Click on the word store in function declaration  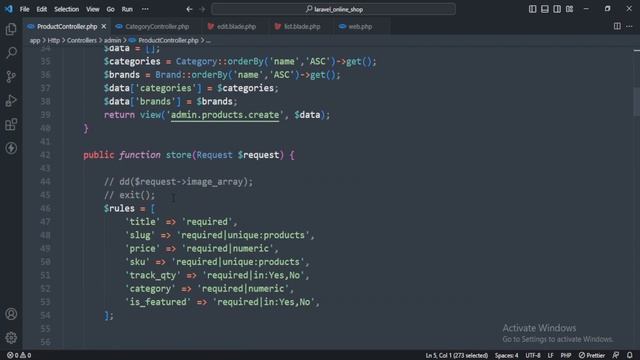(x=178, y=155)
